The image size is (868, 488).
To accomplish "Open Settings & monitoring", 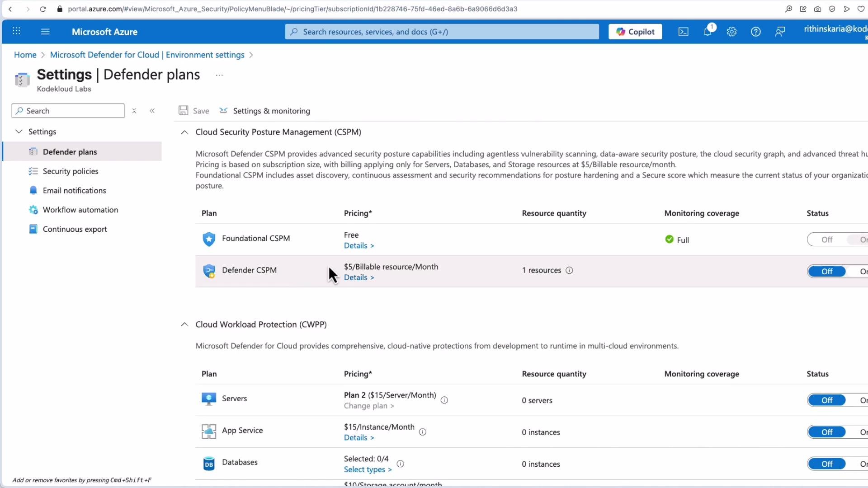I will pos(265,111).
